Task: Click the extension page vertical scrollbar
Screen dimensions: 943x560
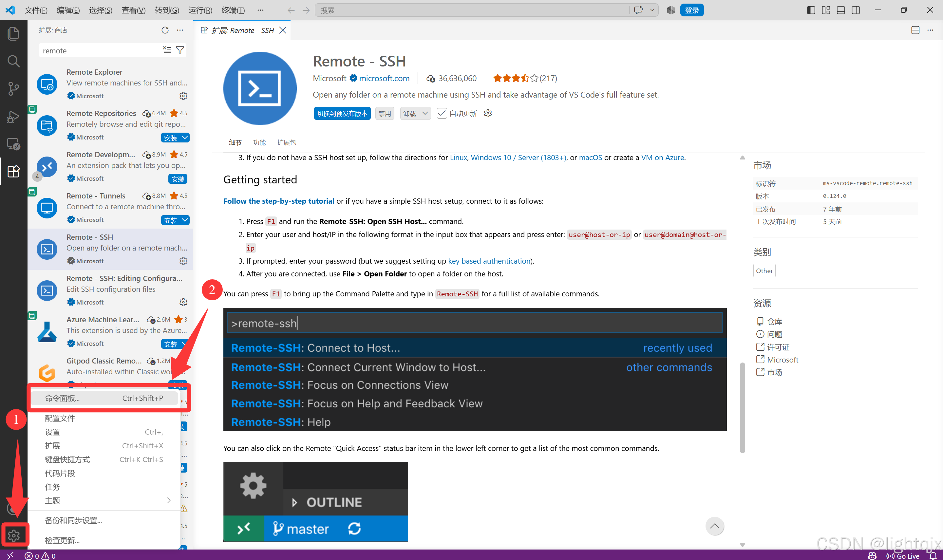Action: [x=742, y=407]
